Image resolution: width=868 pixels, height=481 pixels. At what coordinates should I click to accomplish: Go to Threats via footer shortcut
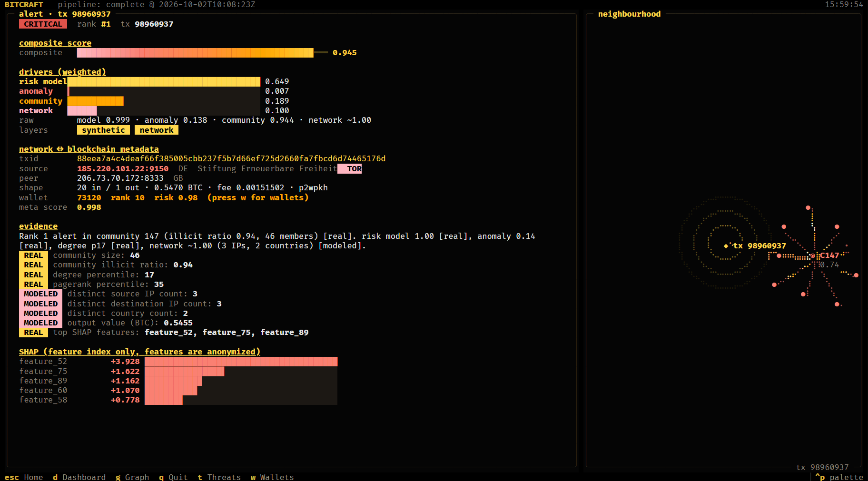219,477
